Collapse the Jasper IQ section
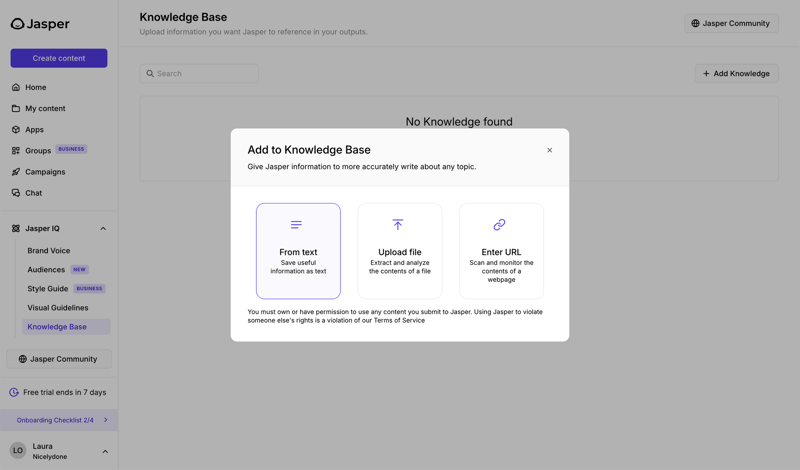This screenshot has width=800, height=470. 103,229
